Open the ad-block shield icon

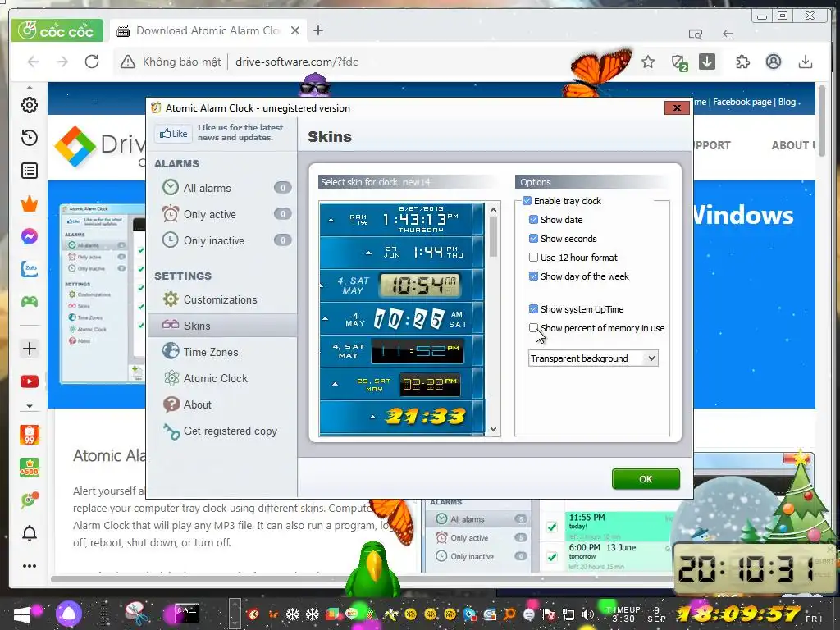click(x=678, y=62)
